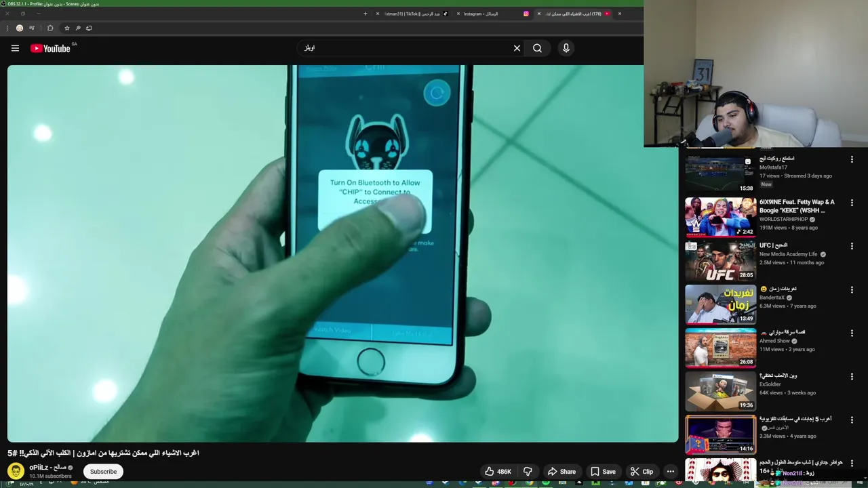Start voice search with the microphone icon
Viewport: 868px width, 488px height.
click(566, 48)
